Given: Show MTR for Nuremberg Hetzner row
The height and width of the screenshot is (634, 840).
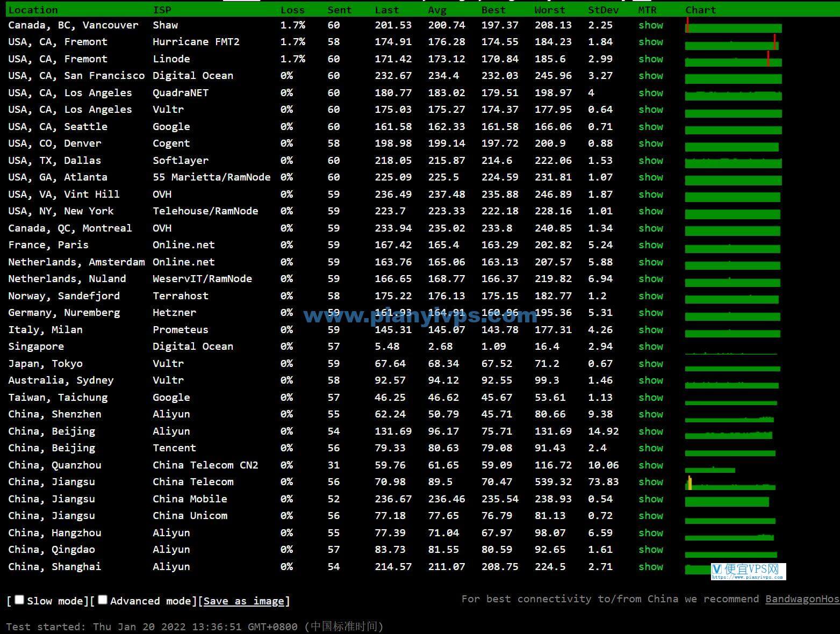Looking at the screenshot, I should tap(651, 313).
